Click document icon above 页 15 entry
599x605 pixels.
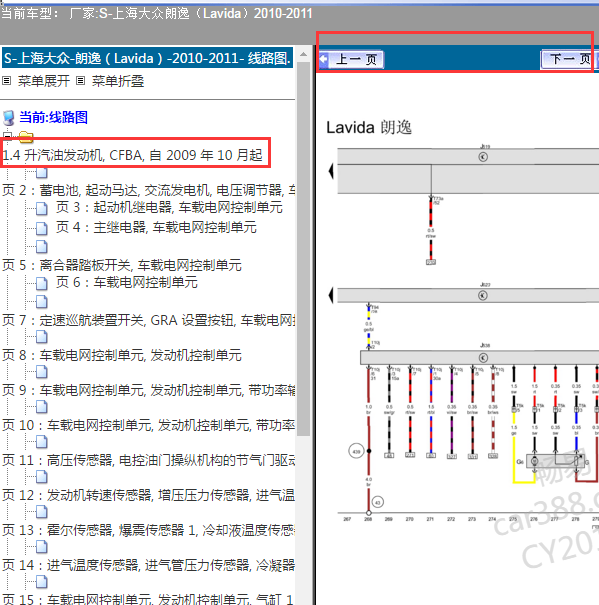42,582
